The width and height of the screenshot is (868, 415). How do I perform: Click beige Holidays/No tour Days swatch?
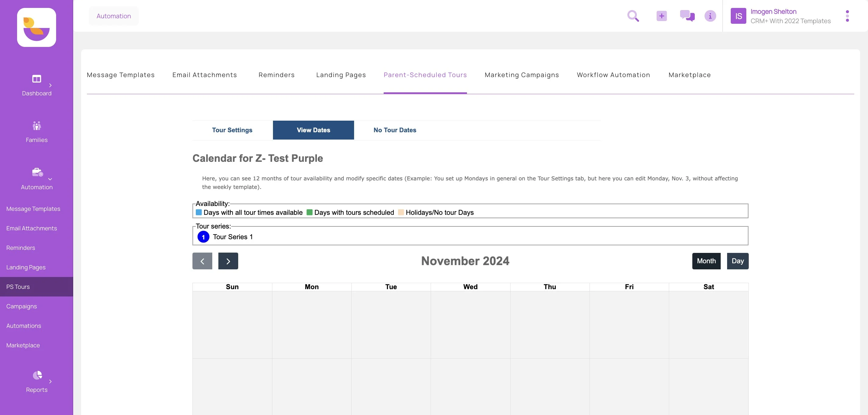click(x=401, y=212)
